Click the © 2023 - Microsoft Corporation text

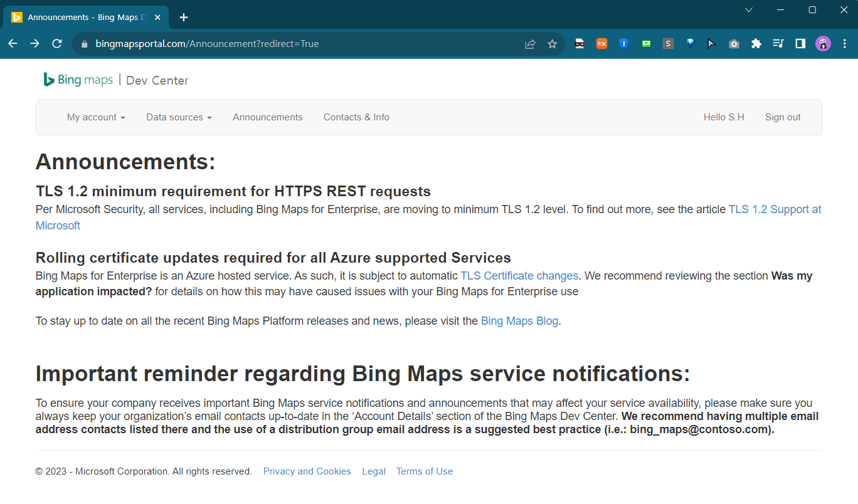[144, 471]
